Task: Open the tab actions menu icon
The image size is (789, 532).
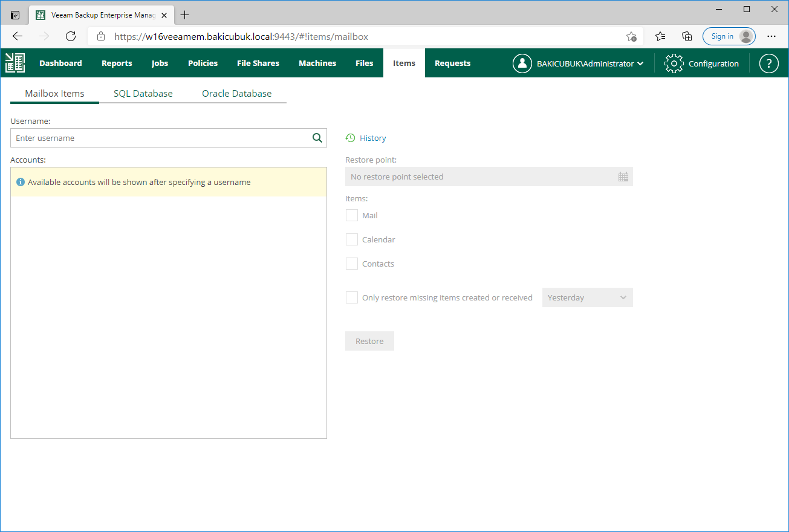Action: tap(16, 15)
